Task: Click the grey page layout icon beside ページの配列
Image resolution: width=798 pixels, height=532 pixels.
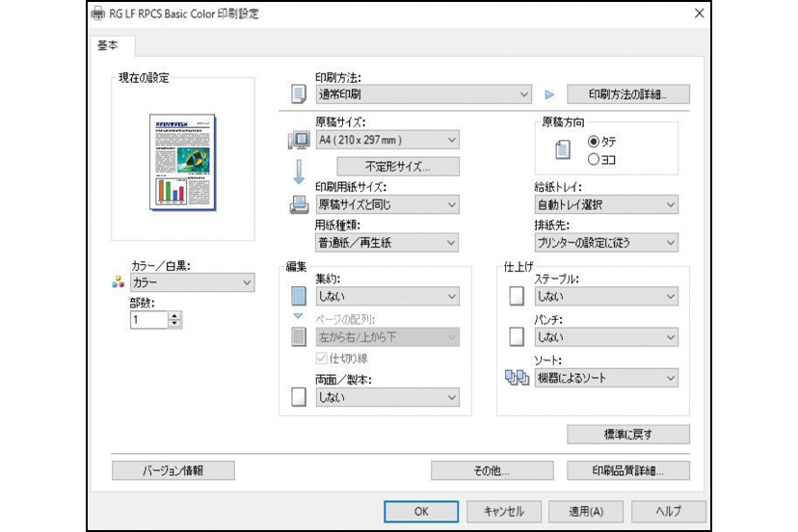Action: [299, 336]
